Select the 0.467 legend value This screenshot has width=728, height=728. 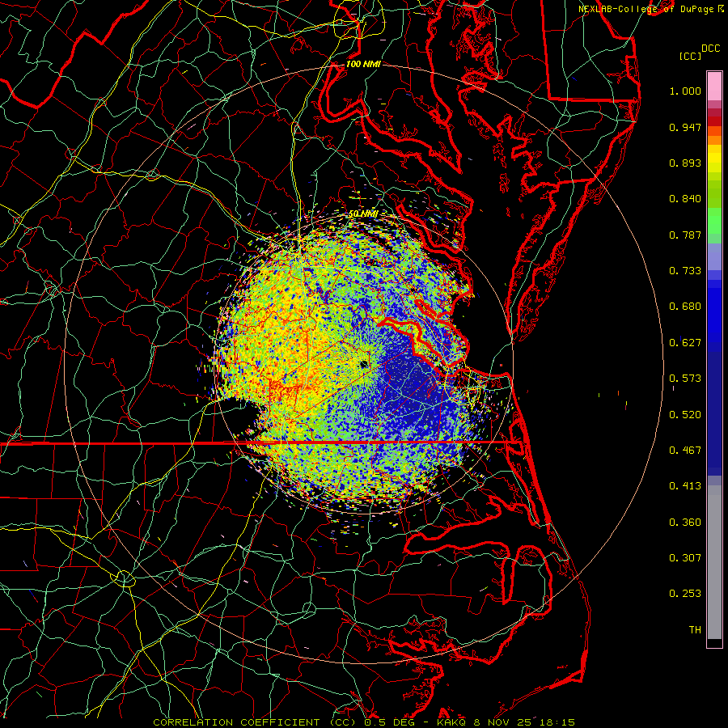pyautogui.click(x=685, y=451)
